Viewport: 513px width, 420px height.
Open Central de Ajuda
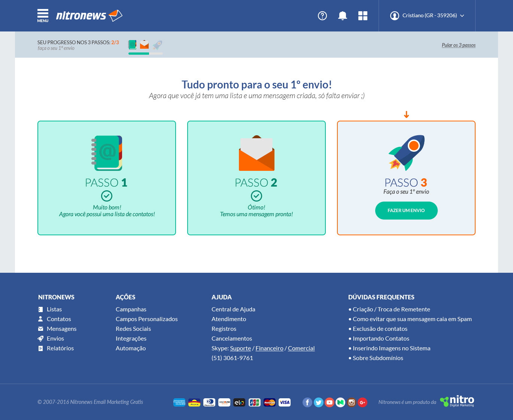click(233, 309)
